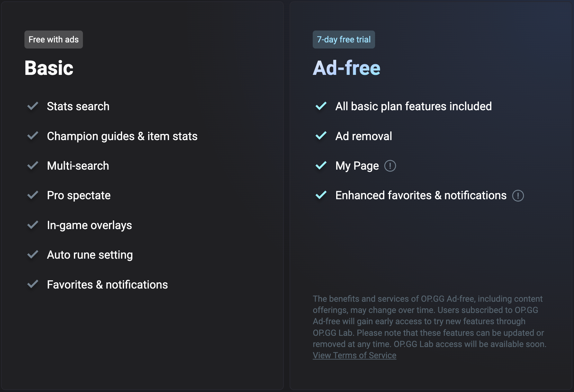Click the checkmark next to Auto rune setting
The height and width of the screenshot is (392, 574).
pyautogui.click(x=33, y=254)
